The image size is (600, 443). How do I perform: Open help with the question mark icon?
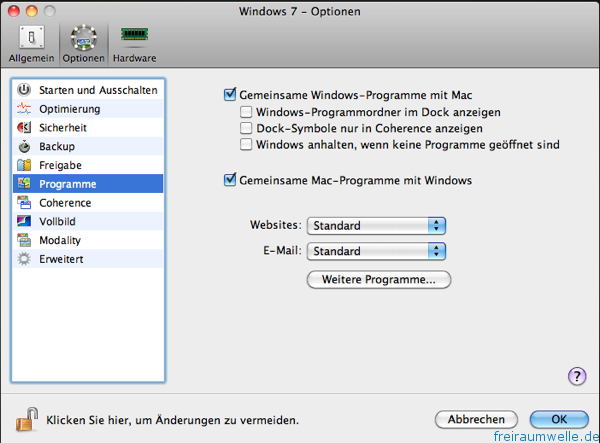[x=576, y=376]
